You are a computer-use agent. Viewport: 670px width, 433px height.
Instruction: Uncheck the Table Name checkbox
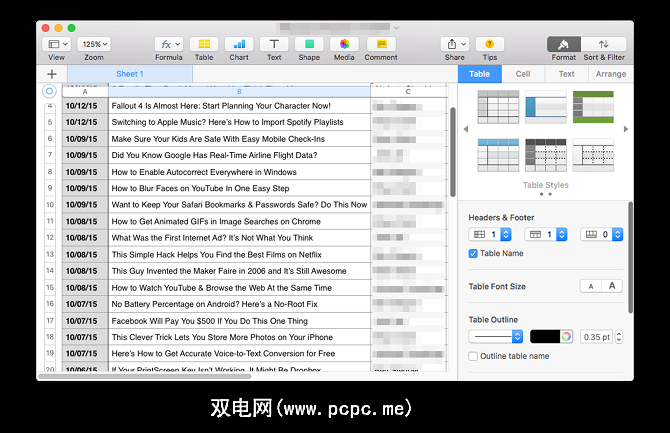tap(474, 253)
